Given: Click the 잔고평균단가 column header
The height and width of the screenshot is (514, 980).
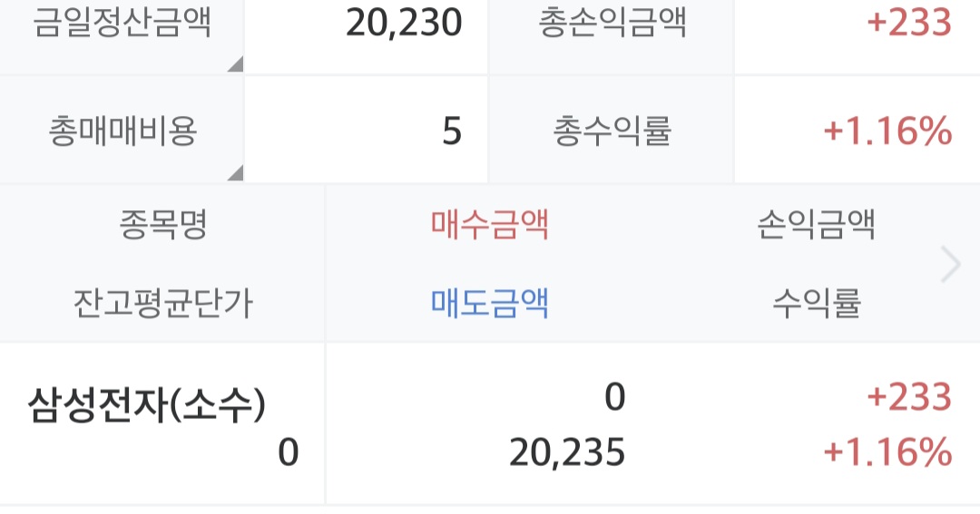Looking at the screenshot, I should point(162,303).
